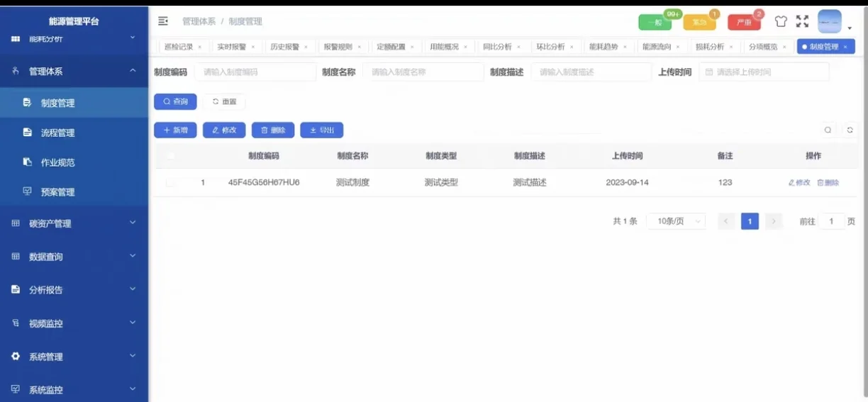The width and height of the screenshot is (868, 402).
Task: Toggle the select-all header checkbox
Action: tap(170, 156)
